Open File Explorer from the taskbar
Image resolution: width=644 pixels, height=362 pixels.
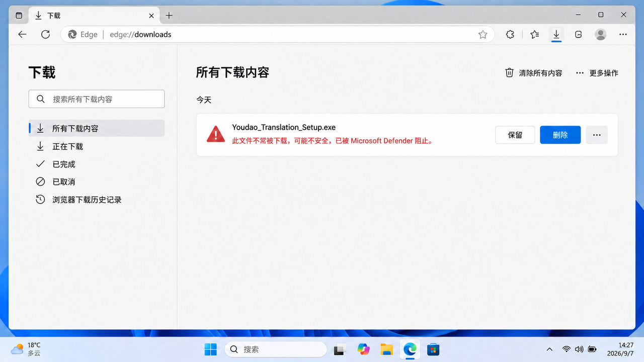386,349
